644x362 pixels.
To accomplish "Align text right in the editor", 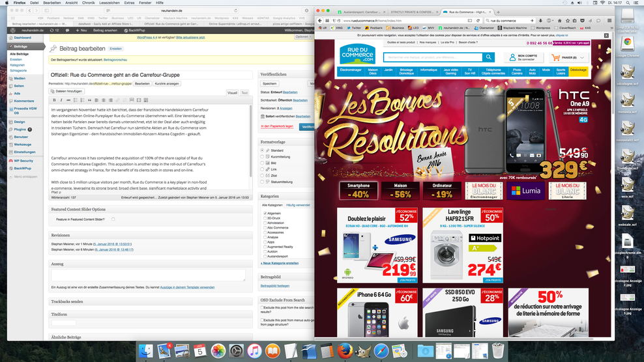I will point(110,100).
